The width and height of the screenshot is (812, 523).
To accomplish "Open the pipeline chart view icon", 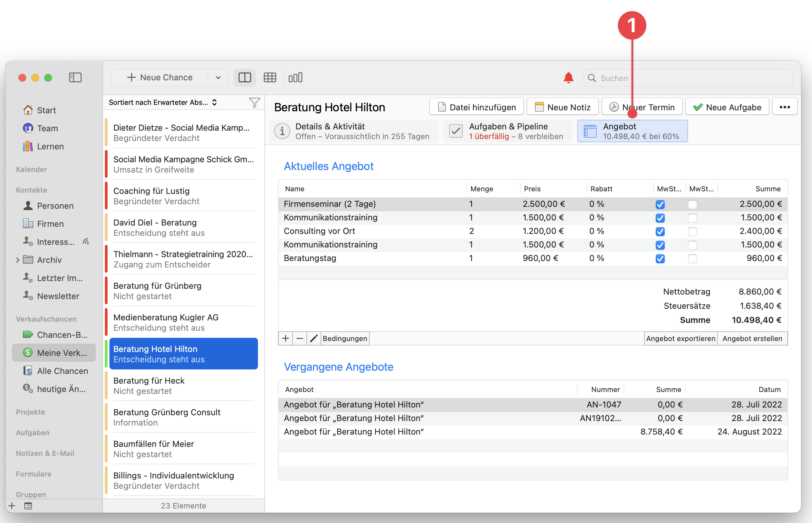I will (x=295, y=77).
